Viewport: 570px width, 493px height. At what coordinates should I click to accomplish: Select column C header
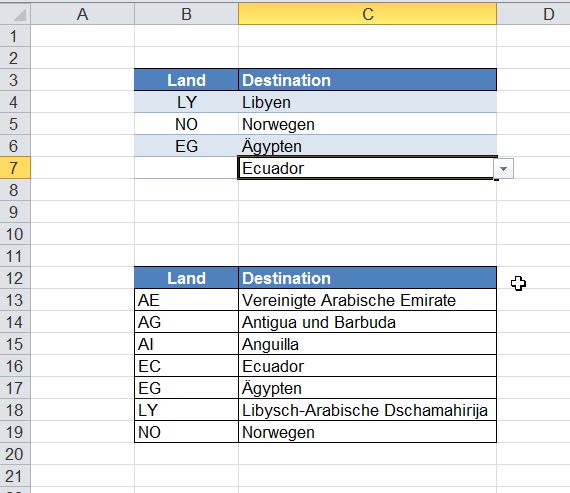pos(368,14)
